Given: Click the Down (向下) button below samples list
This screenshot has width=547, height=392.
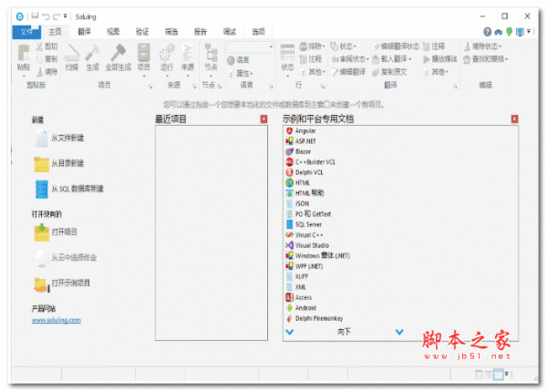Looking at the screenshot, I should click(344, 332).
